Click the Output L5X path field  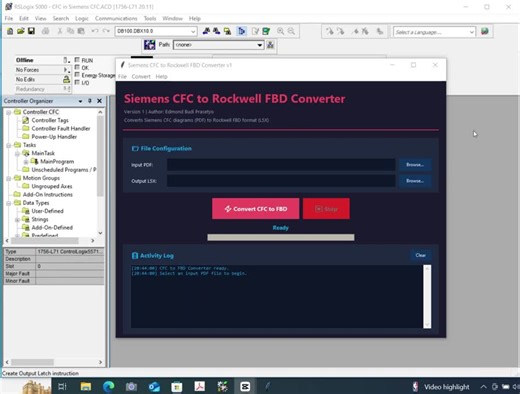pos(281,181)
